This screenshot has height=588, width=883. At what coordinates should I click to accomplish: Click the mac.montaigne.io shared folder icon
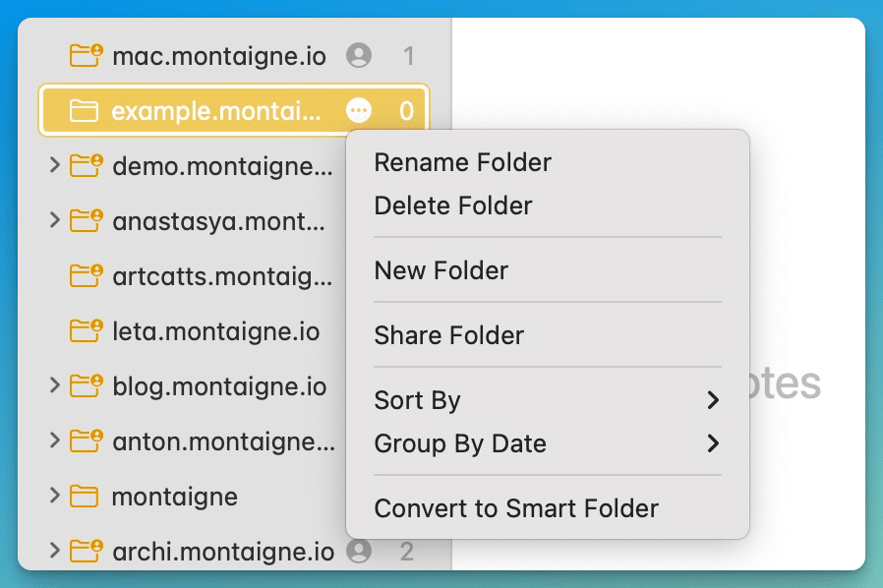(x=87, y=55)
